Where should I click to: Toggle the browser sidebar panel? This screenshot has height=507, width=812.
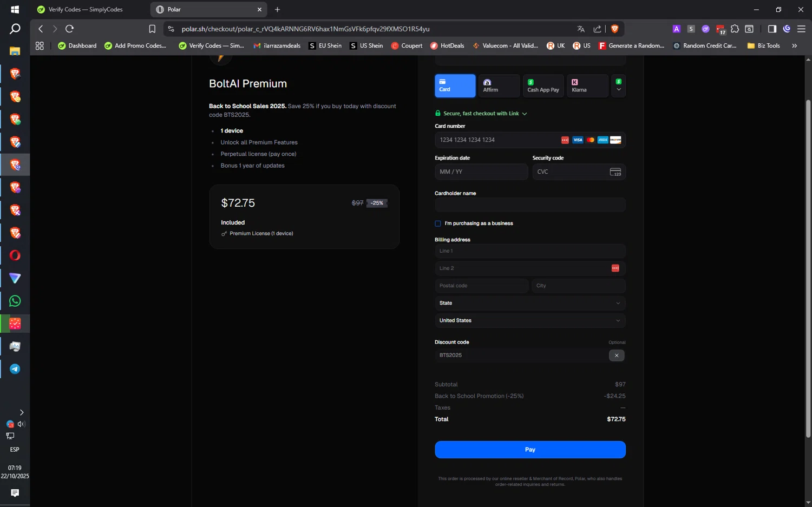coord(772,29)
